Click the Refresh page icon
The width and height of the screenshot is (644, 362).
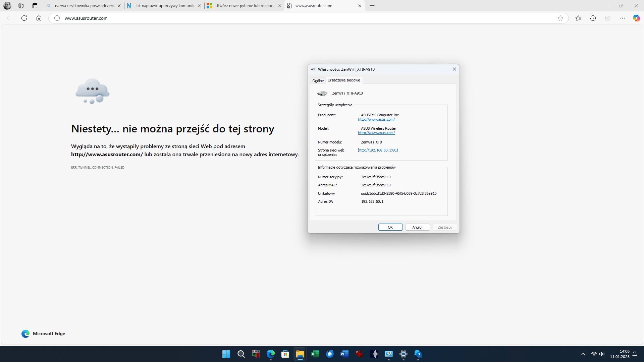[x=24, y=18]
